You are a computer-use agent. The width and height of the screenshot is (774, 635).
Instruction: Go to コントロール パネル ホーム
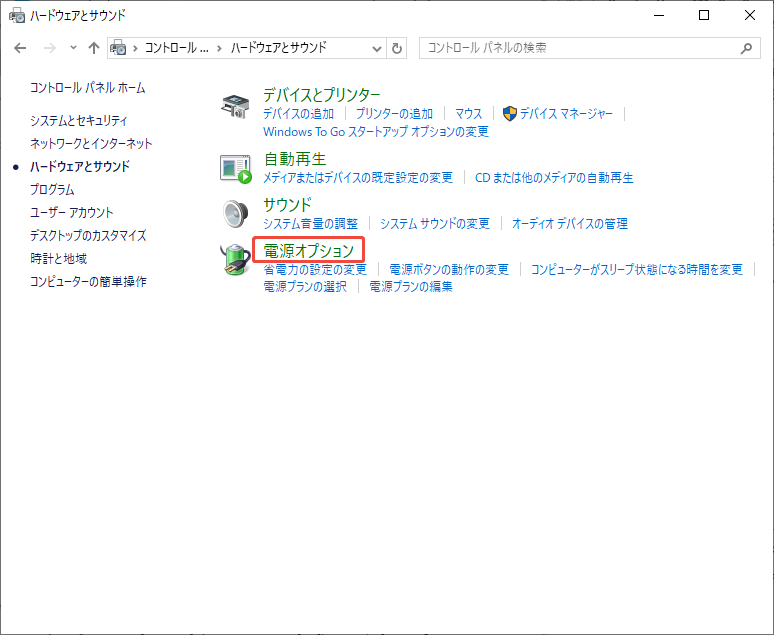tap(87, 88)
